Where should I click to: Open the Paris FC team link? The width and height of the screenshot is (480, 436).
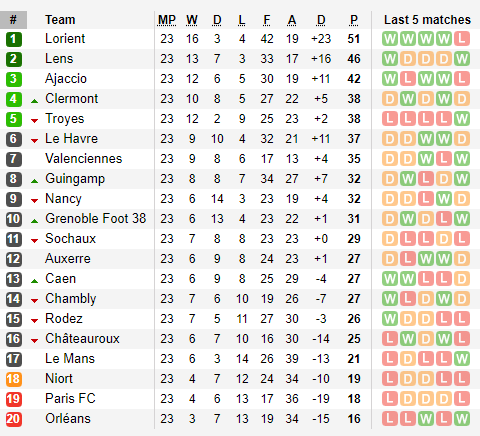pos(70,399)
